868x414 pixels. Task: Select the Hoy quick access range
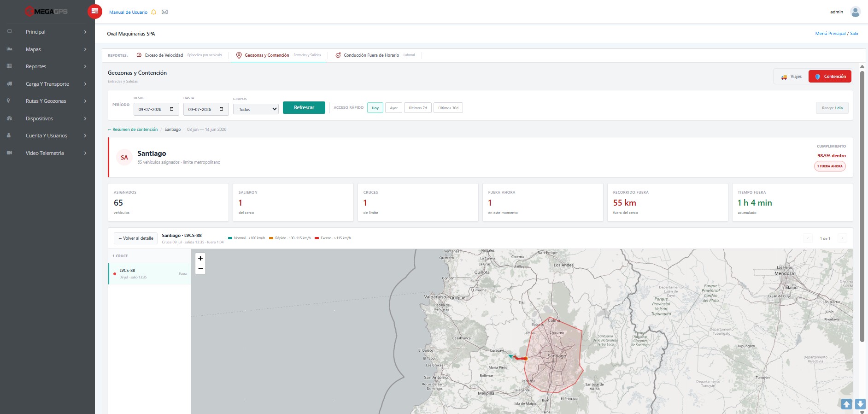(375, 108)
